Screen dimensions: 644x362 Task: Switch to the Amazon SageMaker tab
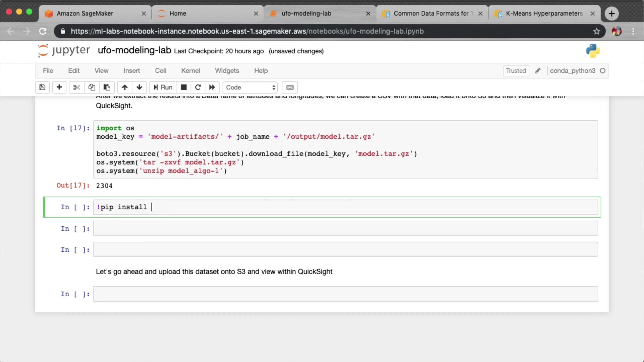(x=85, y=13)
